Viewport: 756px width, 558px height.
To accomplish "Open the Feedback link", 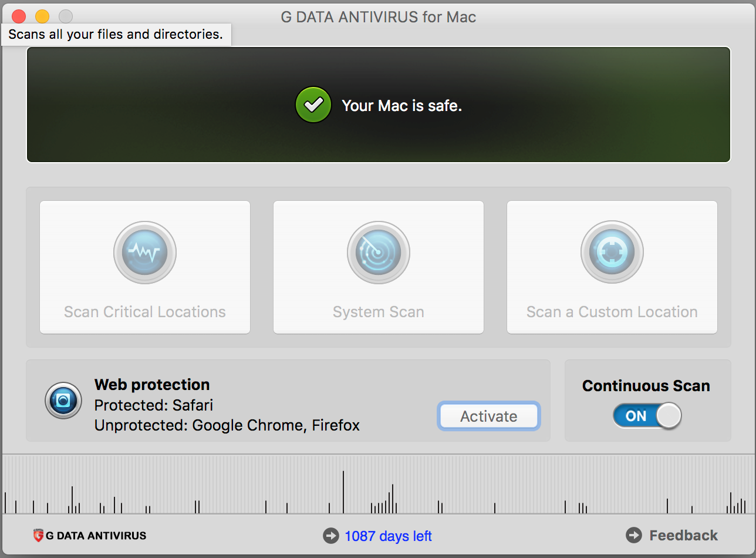I will [x=683, y=535].
